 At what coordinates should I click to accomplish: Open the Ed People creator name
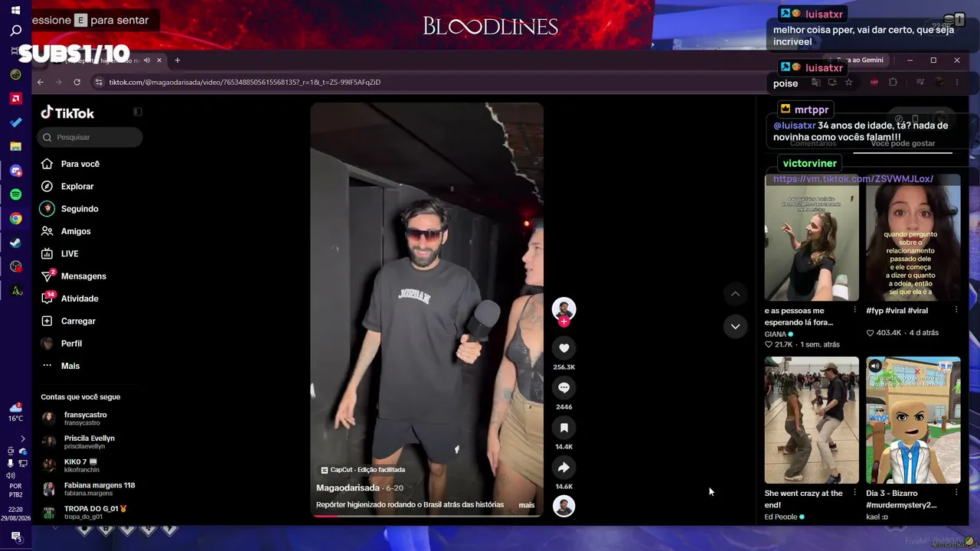[x=781, y=517]
